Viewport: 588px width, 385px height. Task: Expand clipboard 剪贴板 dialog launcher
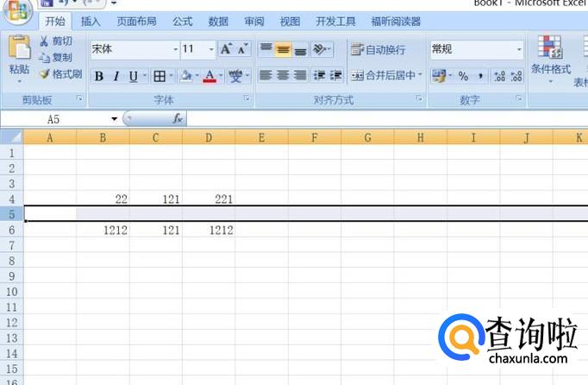click(x=79, y=98)
